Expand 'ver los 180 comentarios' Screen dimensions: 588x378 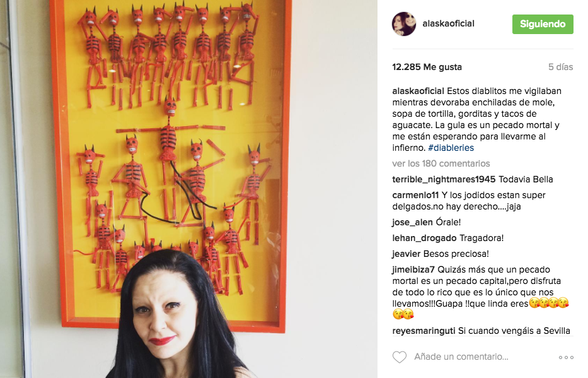441,163
